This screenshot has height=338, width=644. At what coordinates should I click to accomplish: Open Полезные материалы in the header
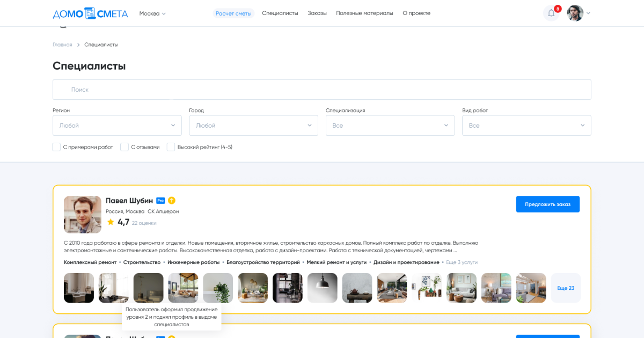click(x=364, y=13)
